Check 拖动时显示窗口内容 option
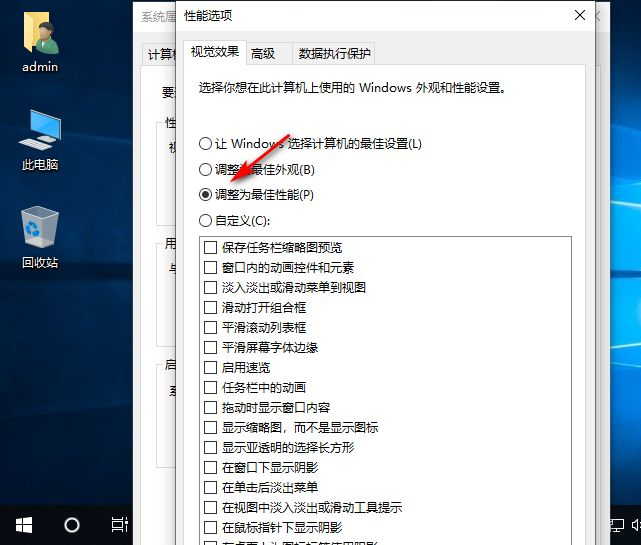Screen dimensions: 641x545 pyautogui.click(x=210, y=408)
